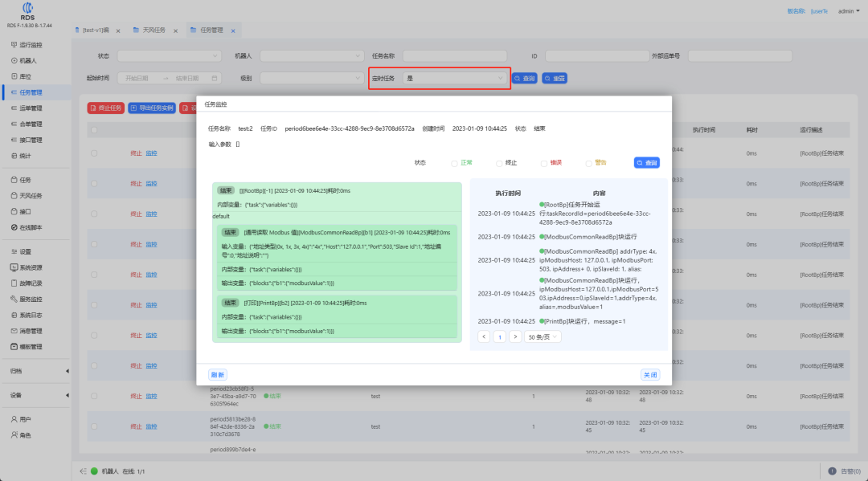Switch to the [test-v1] tab
Image resolution: width=868 pixels, height=481 pixels.
(x=95, y=31)
